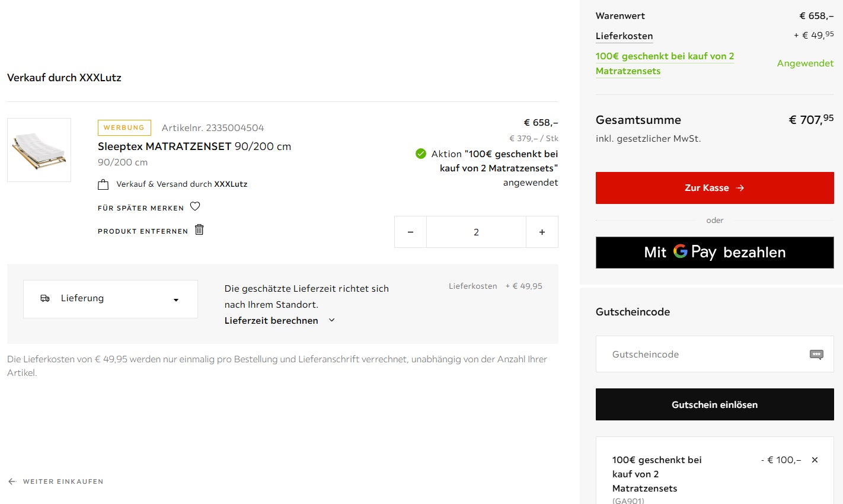Remove the applied 100€ voucher with X
This screenshot has height=504, width=843.
(x=815, y=460)
